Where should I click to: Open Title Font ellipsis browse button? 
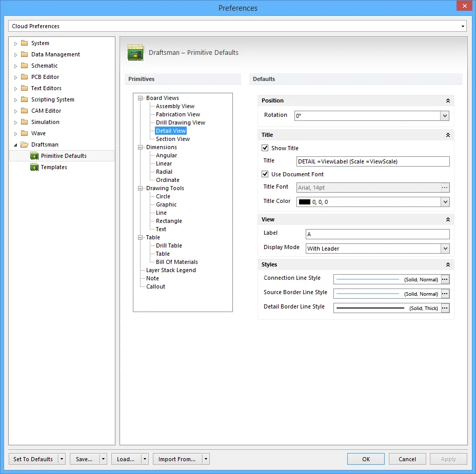445,188
